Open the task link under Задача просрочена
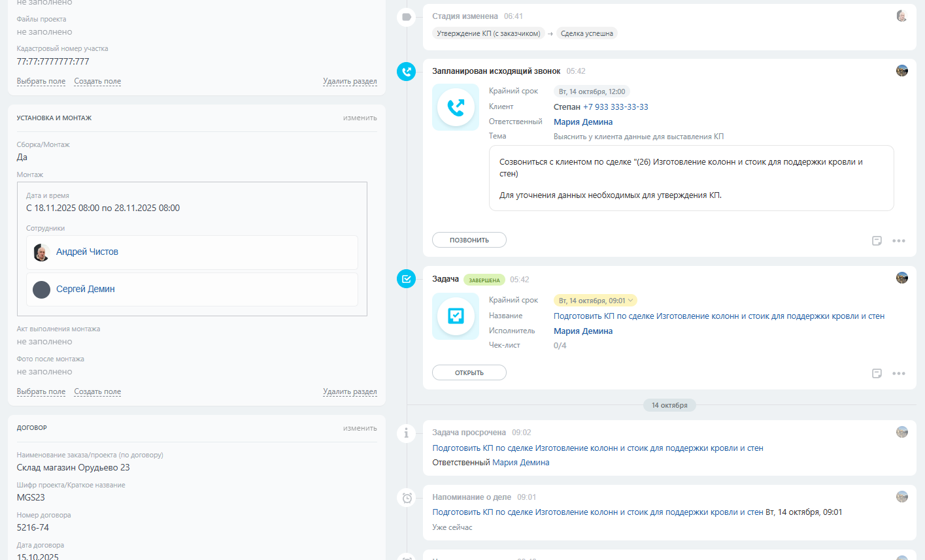This screenshot has width=925, height=560. pos(598,448)
